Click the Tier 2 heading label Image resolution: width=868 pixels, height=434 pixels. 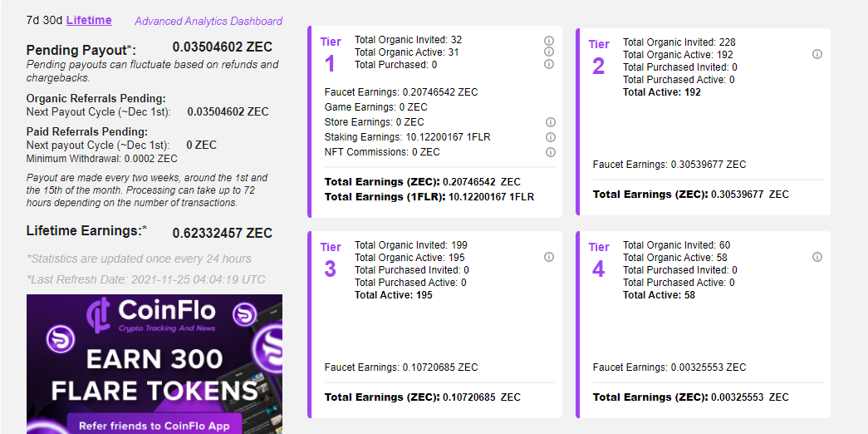(x=599, y=44)
